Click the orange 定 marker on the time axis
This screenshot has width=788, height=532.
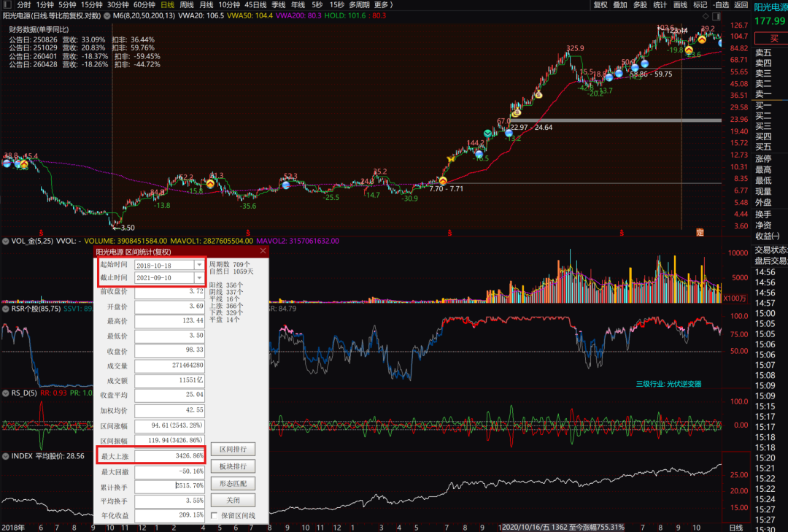700,232
